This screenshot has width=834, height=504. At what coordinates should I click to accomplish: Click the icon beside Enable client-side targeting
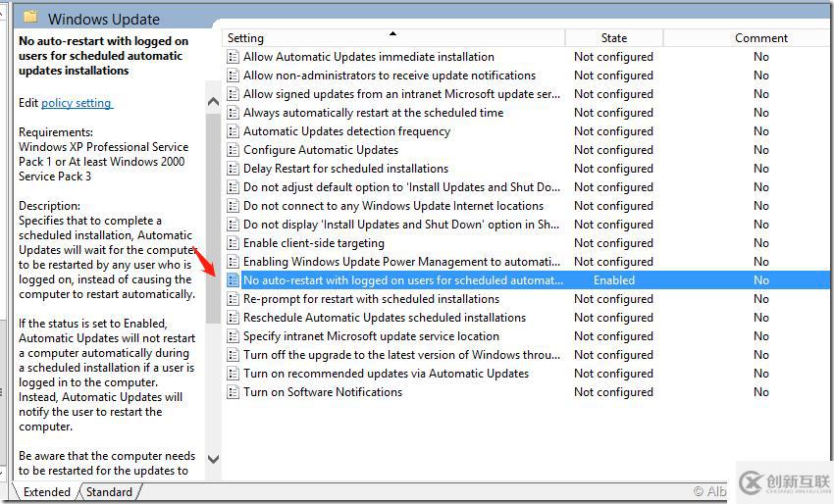(x=233, y=243)
